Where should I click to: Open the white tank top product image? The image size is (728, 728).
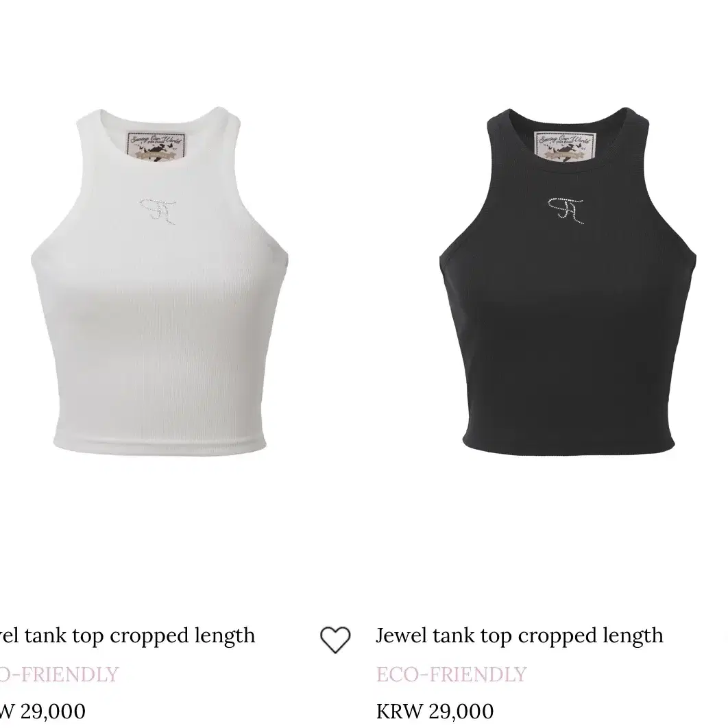160,281
